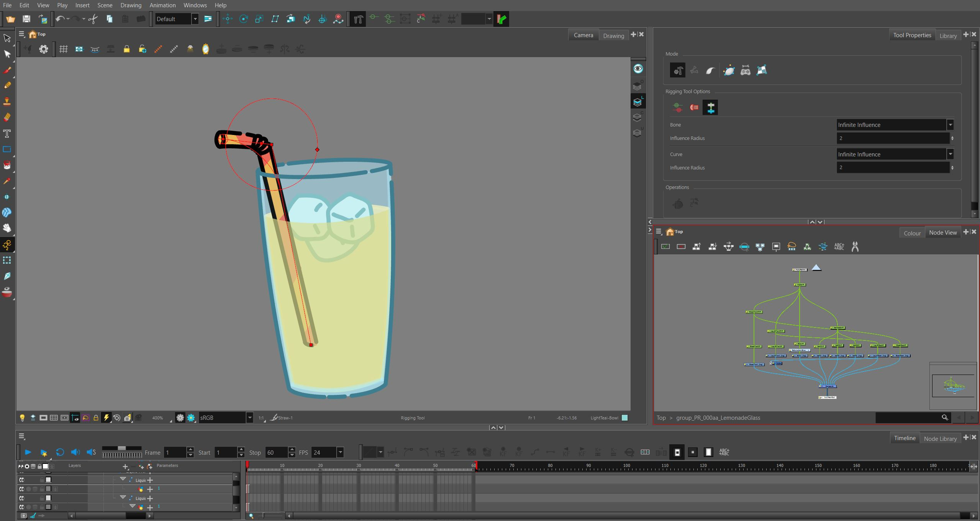Select the Rectangle shape tool
This screenshot has width=980, height=521.
(x=7, y=149)
